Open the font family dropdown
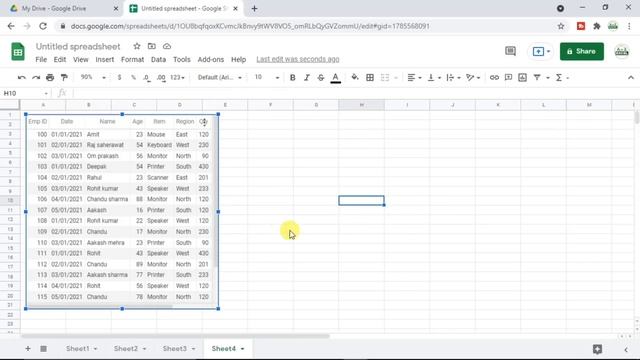 click(220, 78)
